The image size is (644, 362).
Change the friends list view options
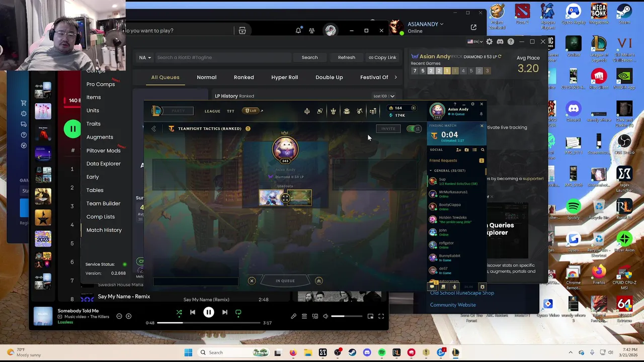point(474,150)
